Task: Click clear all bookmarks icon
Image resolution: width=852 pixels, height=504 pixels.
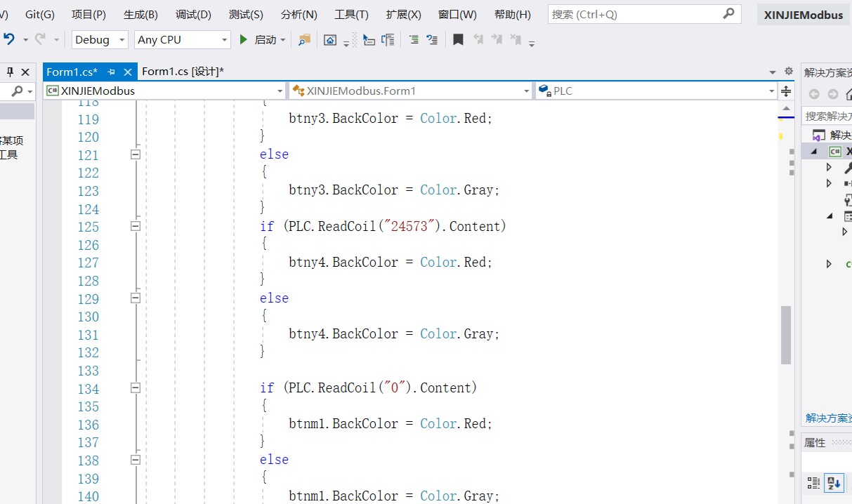Action: pyautogui.click(x=516, y=40)
